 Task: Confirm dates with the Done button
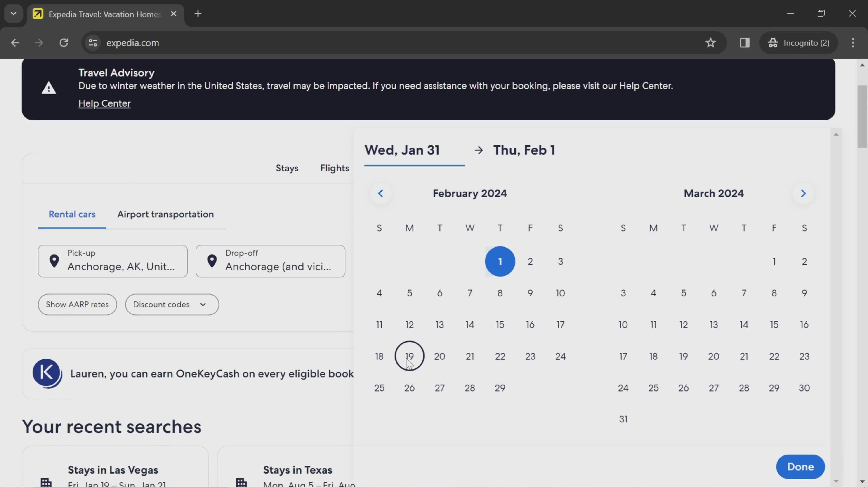point(800,467)
